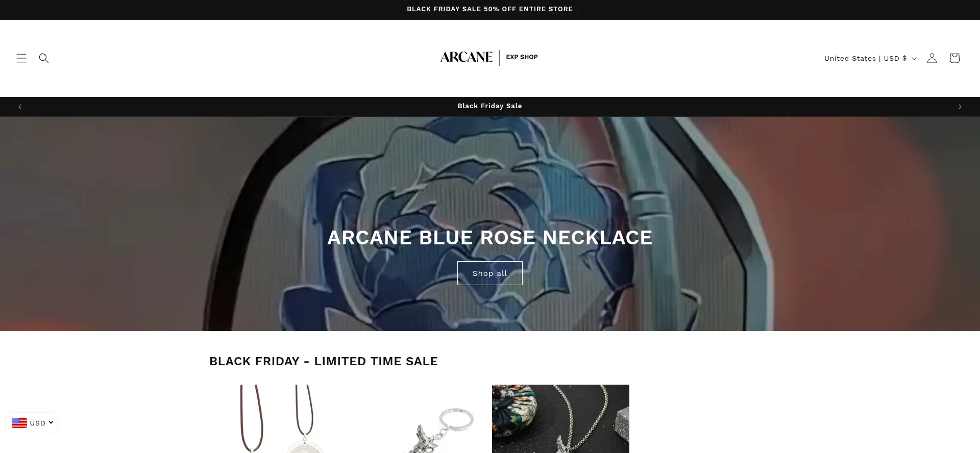The width and height of the screenshot is (980, 453).
Task: Click the Arcane EXP Shop logo
Action: pos(489,58)
